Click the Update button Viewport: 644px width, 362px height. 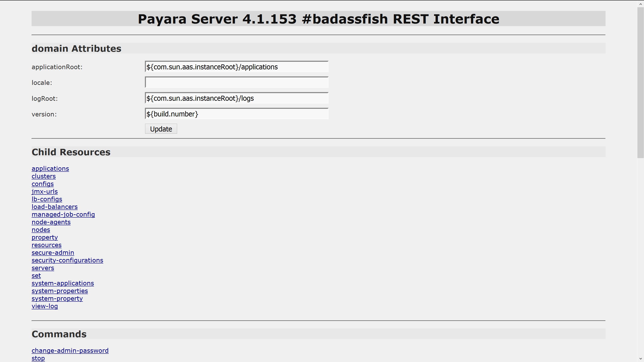(161, 129)
